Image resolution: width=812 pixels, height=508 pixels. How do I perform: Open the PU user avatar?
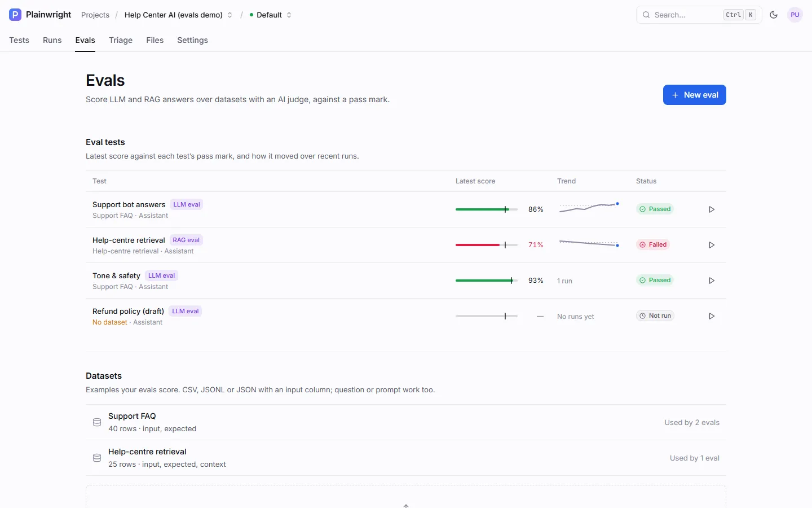point(795,15)
